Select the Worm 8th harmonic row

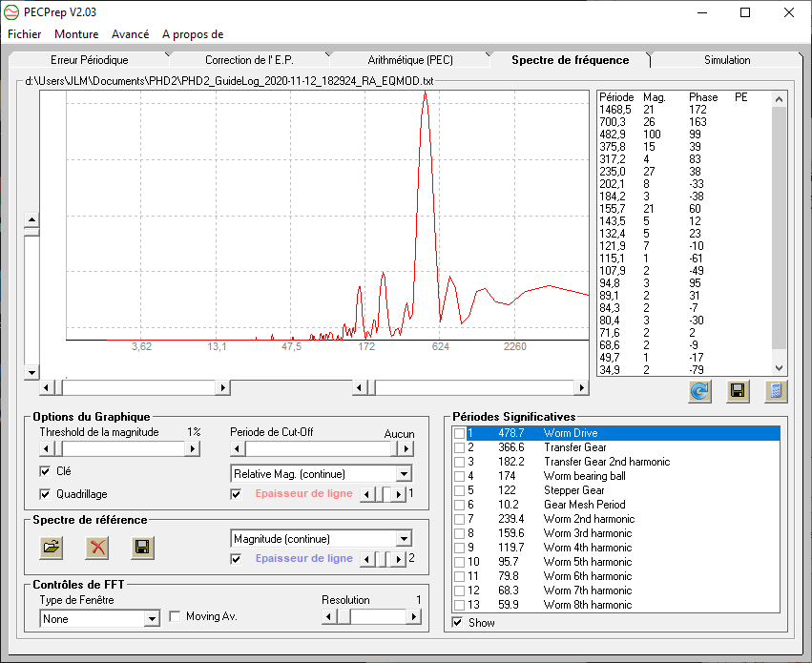pos(615,605)
